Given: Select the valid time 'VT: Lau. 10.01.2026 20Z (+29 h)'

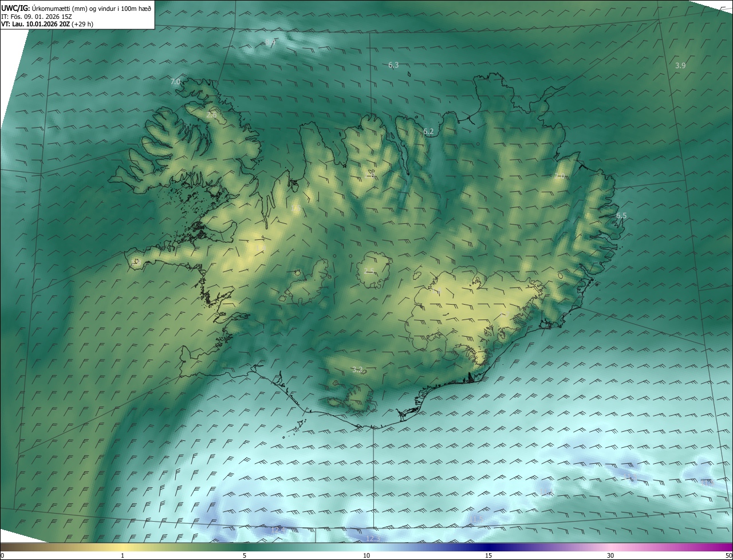Looking at the screenshot, I should pyautogui.click(x=47, y=24).
